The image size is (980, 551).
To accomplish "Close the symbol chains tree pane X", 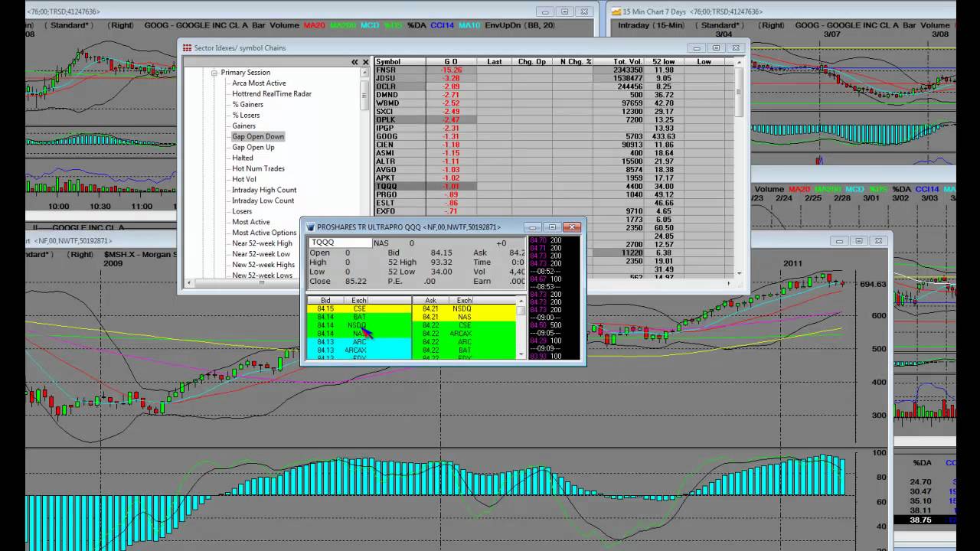I will click(365, 62).
